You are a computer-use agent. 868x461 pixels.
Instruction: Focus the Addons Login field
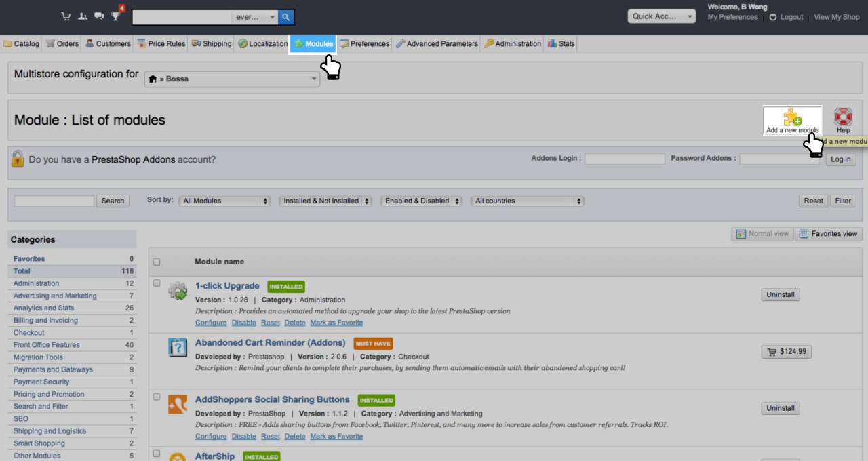625,159
